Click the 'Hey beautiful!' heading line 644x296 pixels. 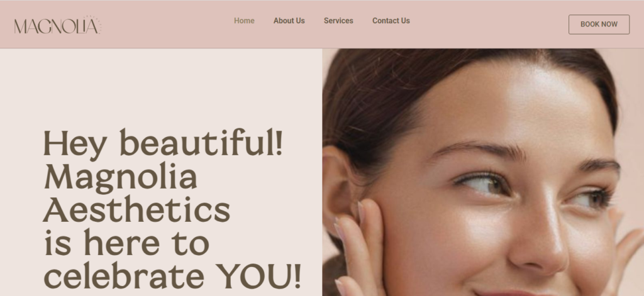click(x=163, y=144)
